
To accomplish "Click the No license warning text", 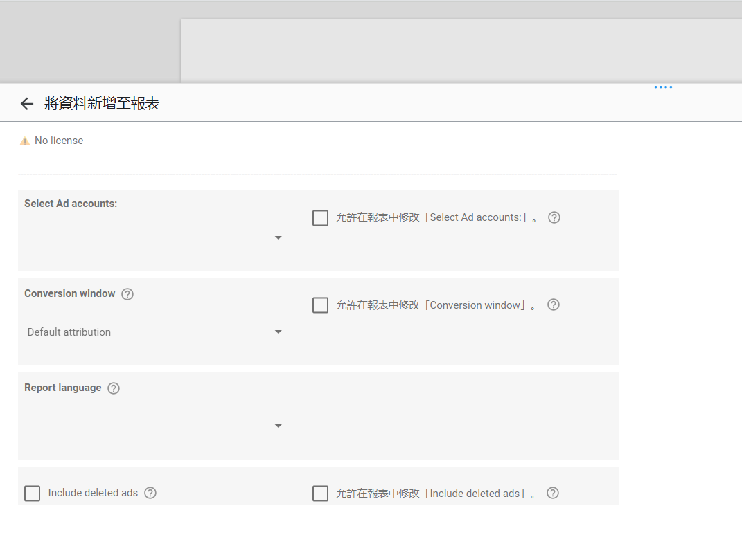I will (59, 141).
